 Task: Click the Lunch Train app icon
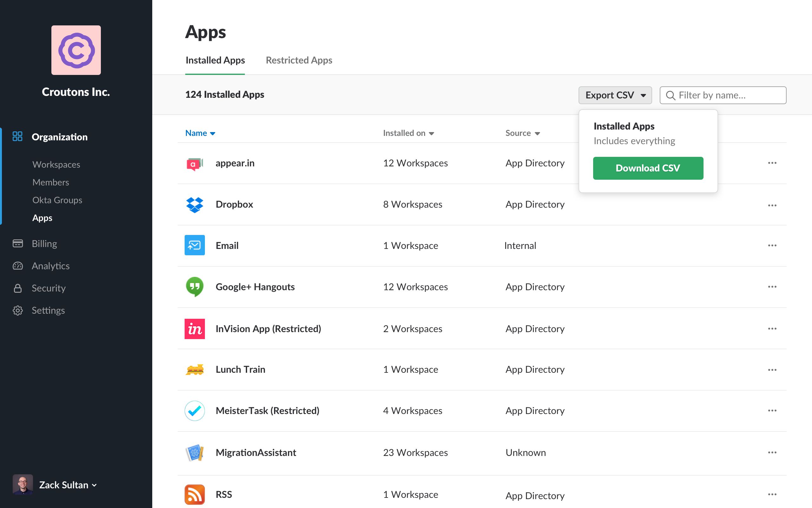pos(195,370)
